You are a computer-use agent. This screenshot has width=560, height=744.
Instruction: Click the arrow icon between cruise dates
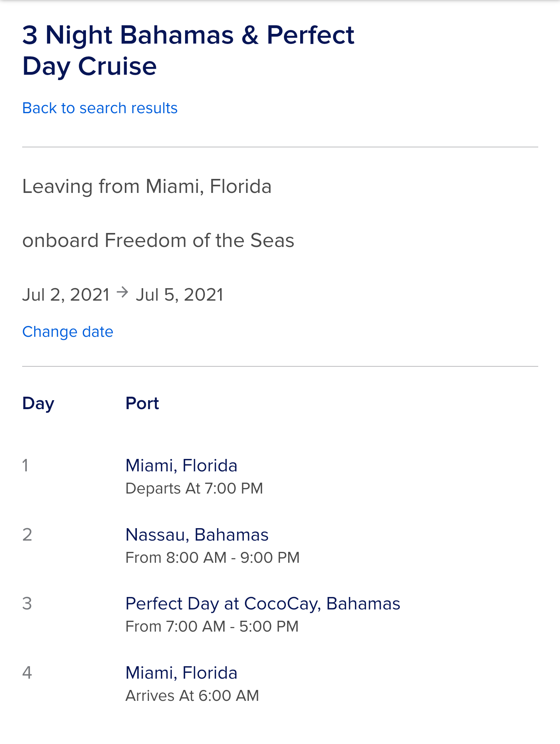click(x=122, y=292)
